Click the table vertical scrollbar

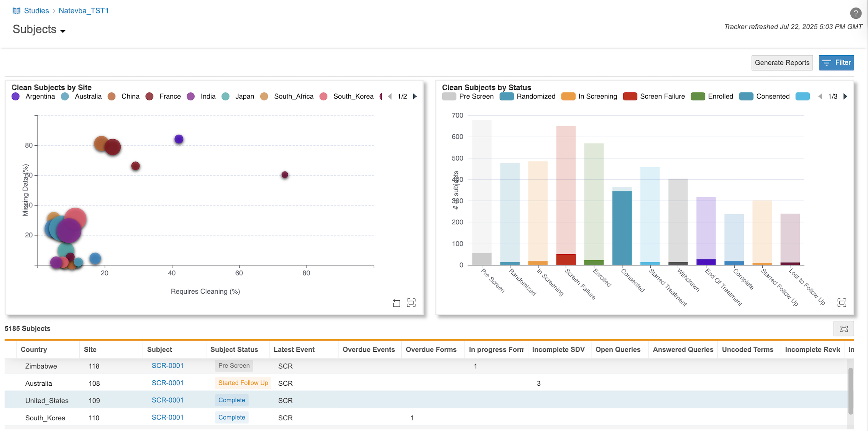tap(850, 391)
